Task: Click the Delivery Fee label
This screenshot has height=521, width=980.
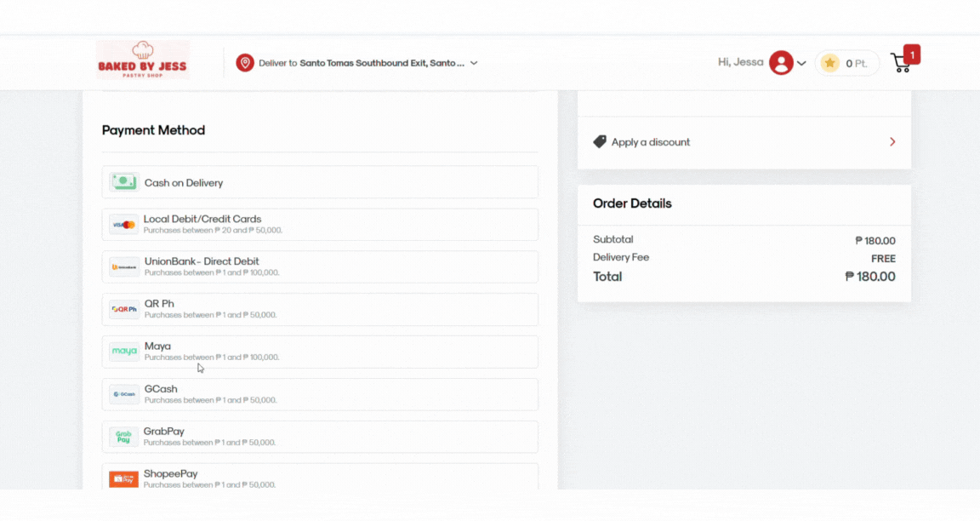Action: pyautogui.click(x=621, y=257)
